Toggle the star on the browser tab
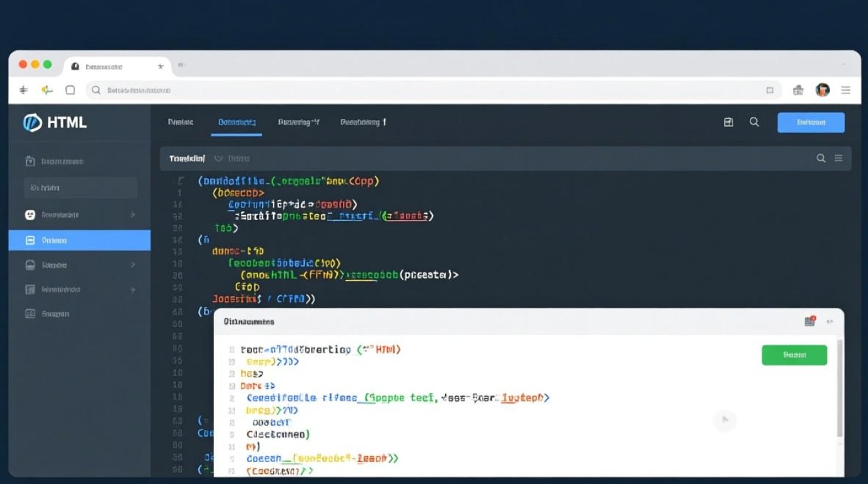The image size is (868, 484). click(x=160, y=66)
